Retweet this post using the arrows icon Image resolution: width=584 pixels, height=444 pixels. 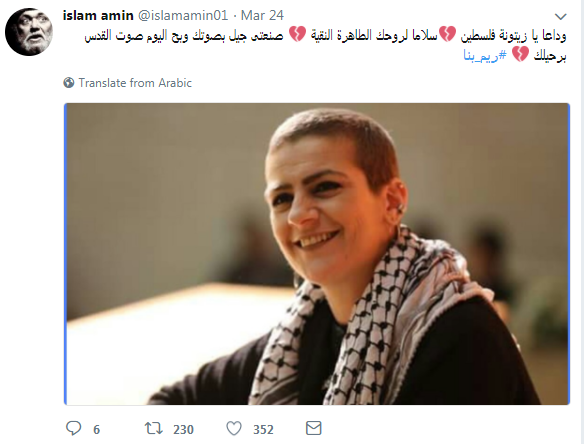pyautogui.click(x=153, y=428)
